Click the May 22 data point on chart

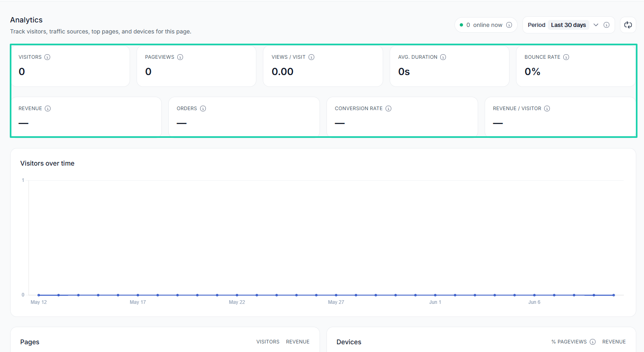(237, 295)
